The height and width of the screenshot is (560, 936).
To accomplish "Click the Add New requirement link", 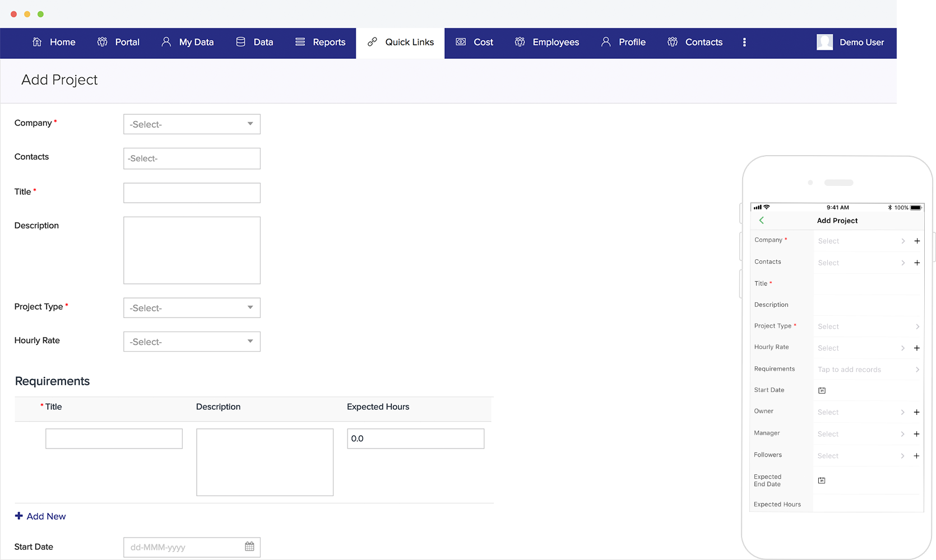I will pos(40,516).
